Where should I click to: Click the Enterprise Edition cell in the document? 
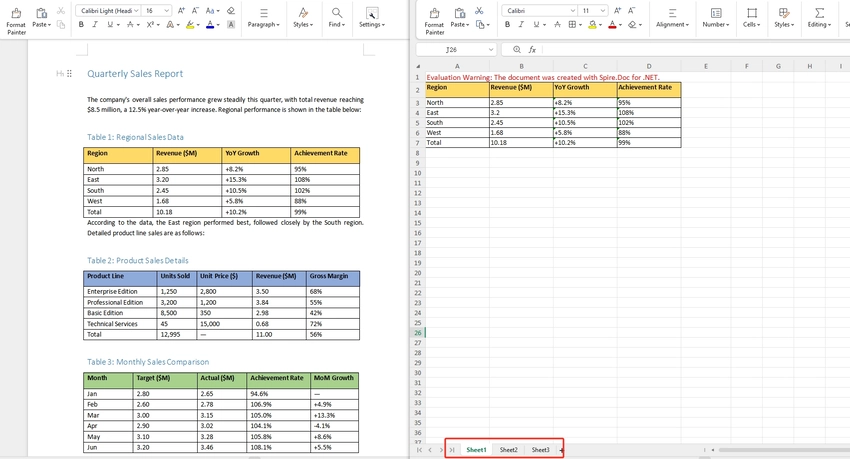coord(120,292)
